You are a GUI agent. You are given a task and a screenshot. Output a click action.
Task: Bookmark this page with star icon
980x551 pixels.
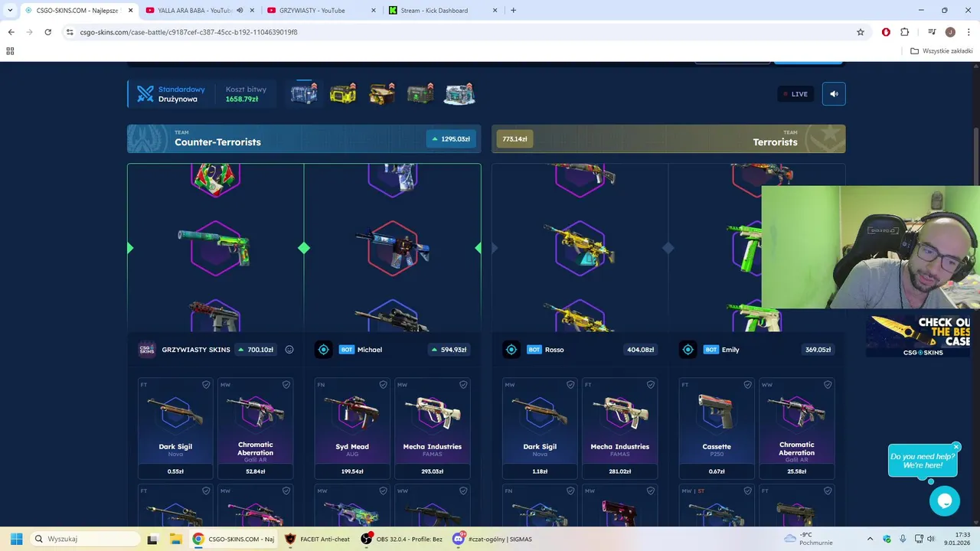861,32
